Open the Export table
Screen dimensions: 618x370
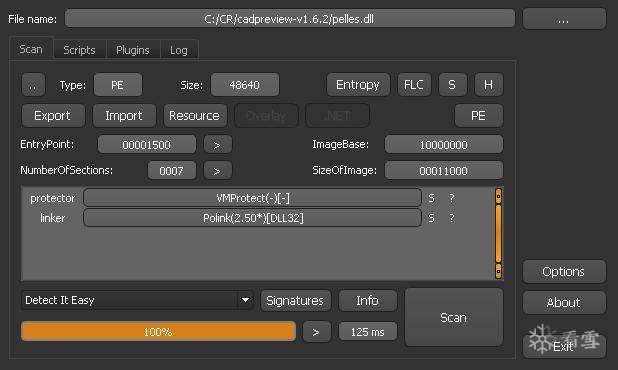(53, 116)
